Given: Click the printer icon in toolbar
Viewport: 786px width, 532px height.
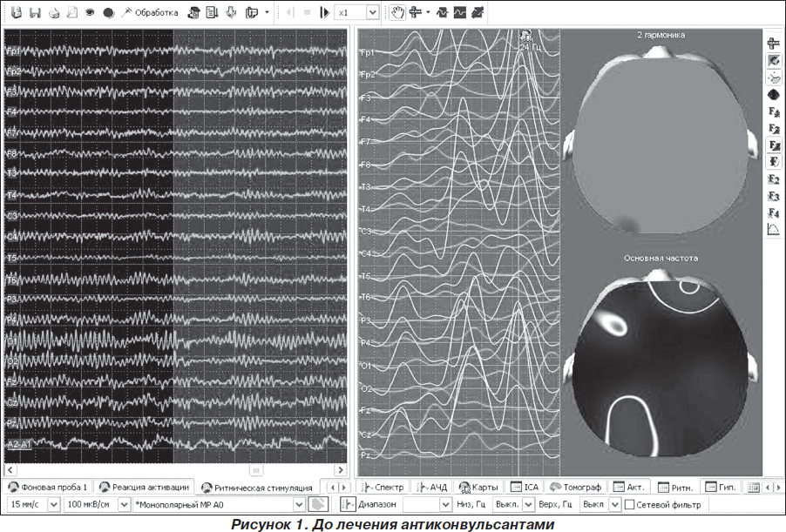Looking at the screenshot, I should [54, 13].
